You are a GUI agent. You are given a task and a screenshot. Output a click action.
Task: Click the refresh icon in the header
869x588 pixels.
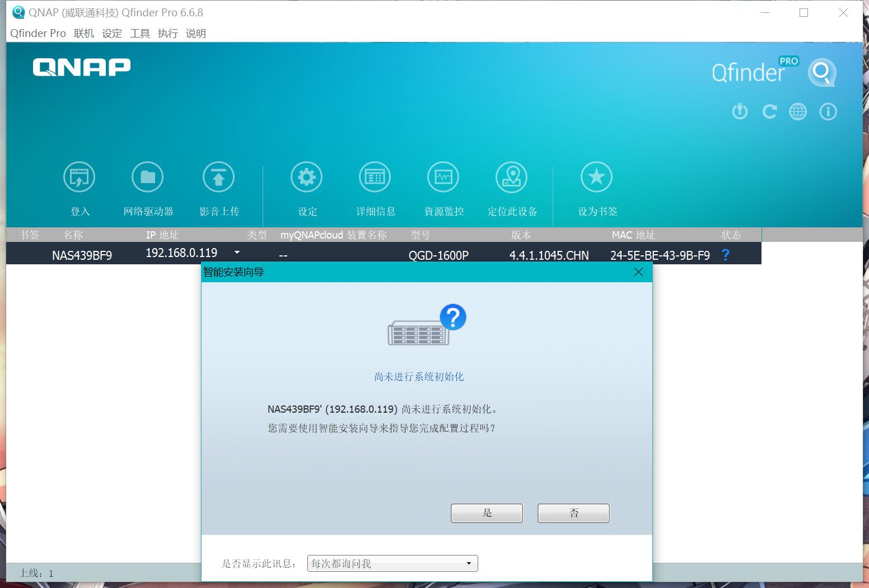pos(769,111)
